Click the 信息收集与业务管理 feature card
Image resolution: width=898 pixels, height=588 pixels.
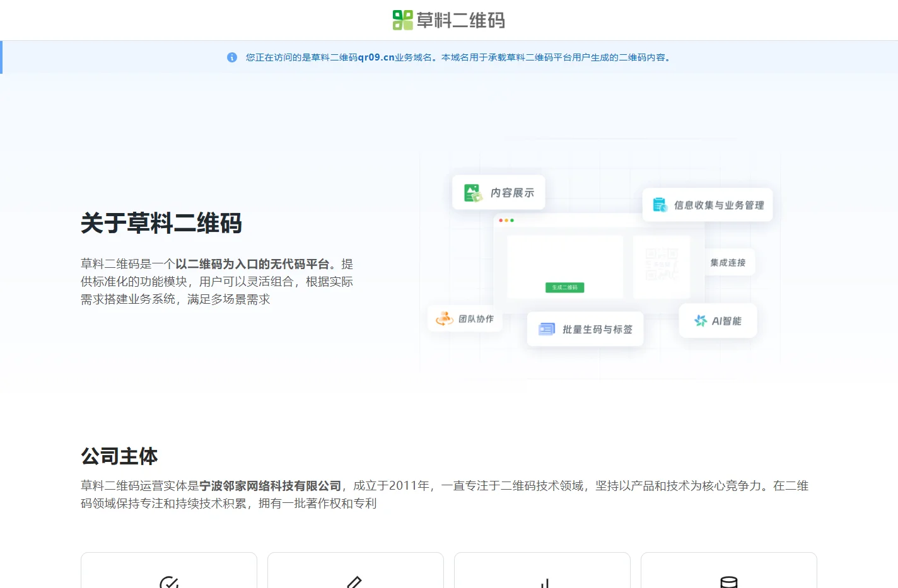tap(708, 205)
